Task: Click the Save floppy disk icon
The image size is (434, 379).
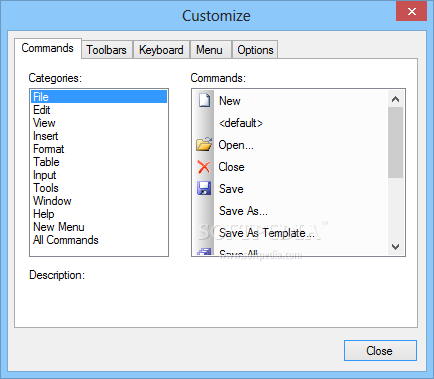Action: pyautogui.click(x=204, y=188)
